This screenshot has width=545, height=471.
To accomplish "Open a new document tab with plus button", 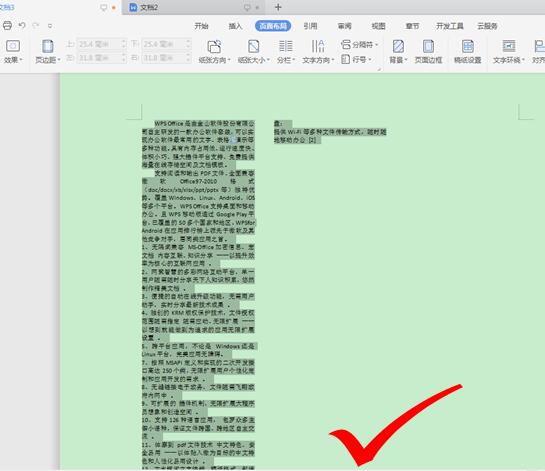I will coord(278,7).
